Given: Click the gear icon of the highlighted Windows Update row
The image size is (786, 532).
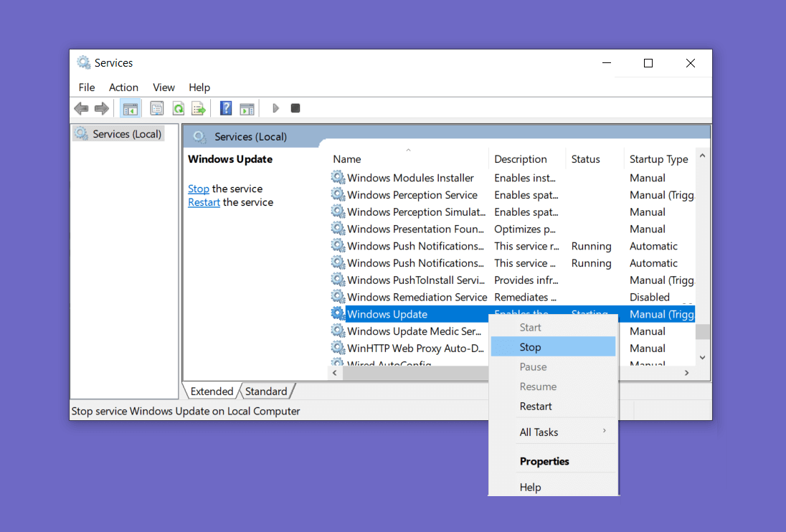Looking at the screenshot, I should (x=338, y=313).
